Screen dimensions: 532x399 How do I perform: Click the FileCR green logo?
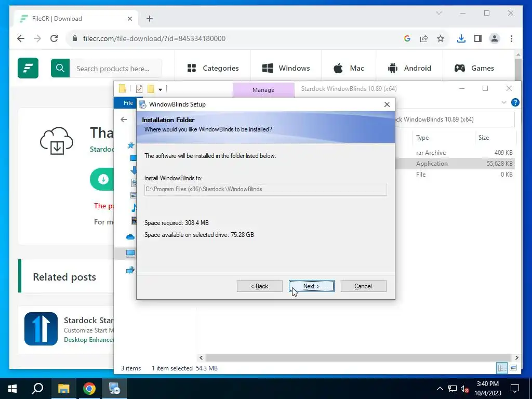(x=28, y=68)
